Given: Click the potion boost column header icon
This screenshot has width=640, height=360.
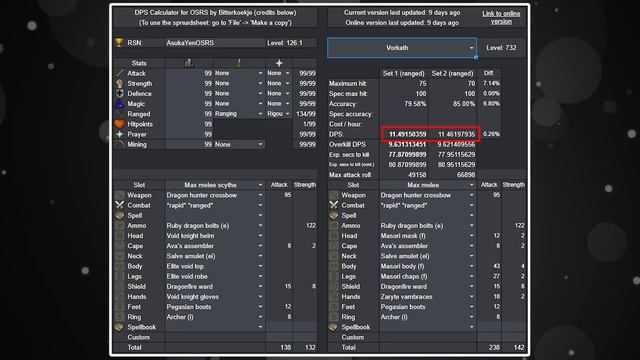Looking at the screenshot, I should [189, 63].
